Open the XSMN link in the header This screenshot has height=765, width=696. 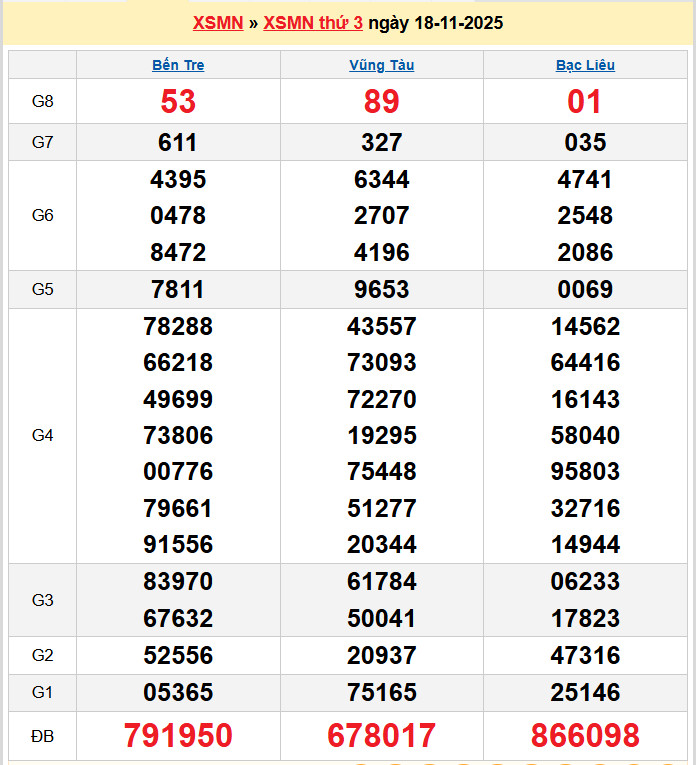(217, 23)
